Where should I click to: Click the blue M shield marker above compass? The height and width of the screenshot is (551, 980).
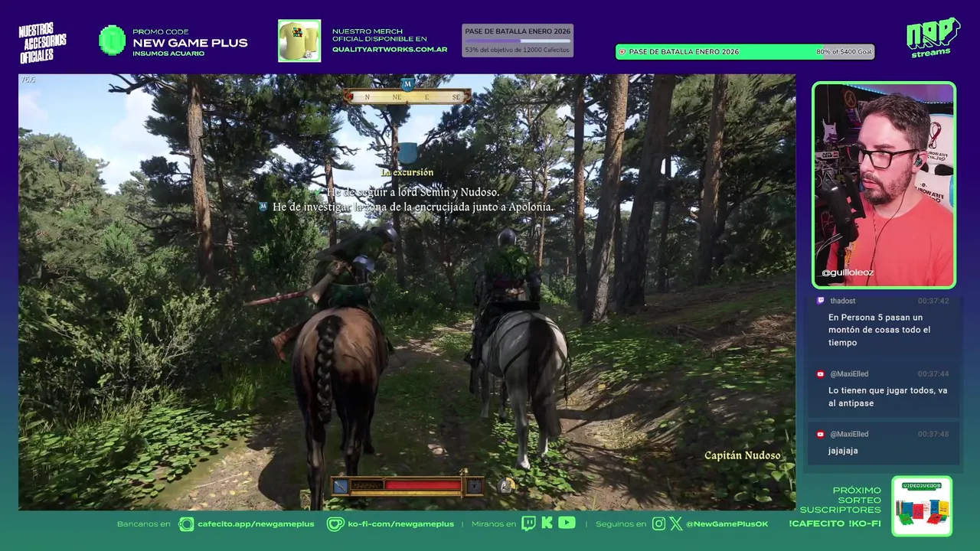click(x=407, y=83)
